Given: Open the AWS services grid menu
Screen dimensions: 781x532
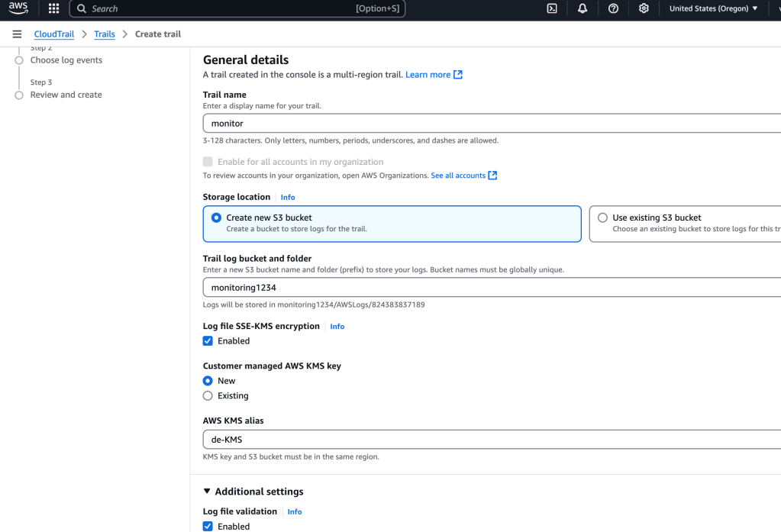Looking at the screenshot, I should 53,8.
